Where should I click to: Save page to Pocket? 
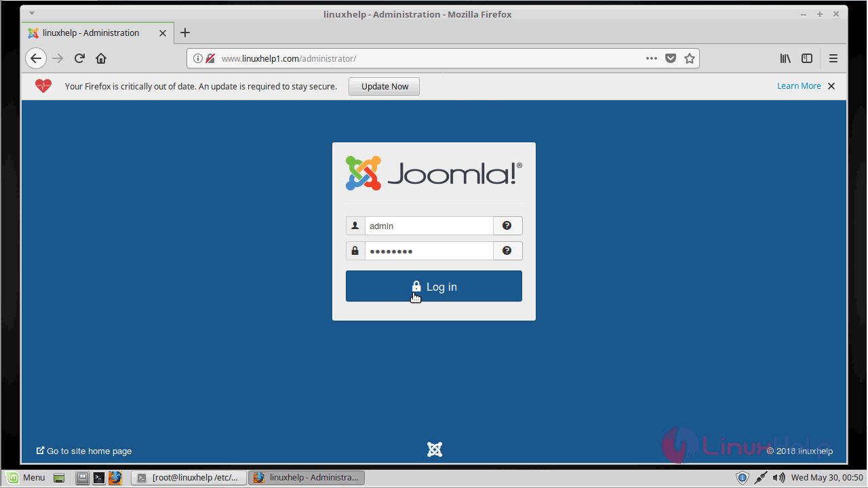(x=671, y=58)
